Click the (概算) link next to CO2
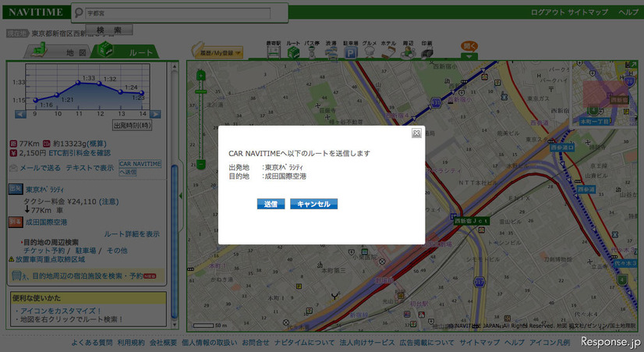644x352 pixels. [96, 144]
